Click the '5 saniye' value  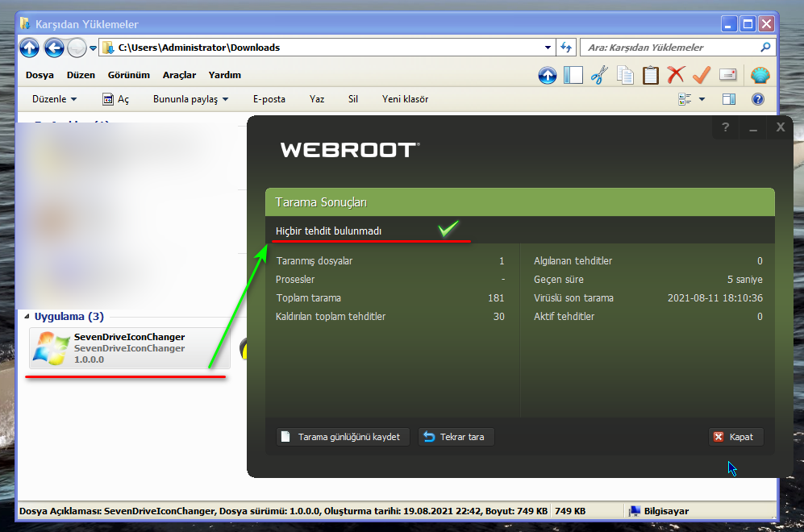[745, 280]
